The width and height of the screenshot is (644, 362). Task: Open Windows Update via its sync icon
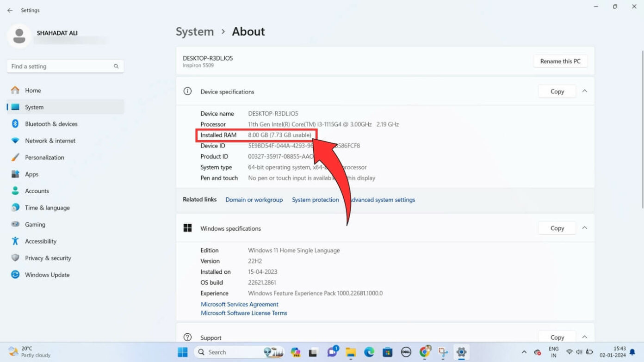[15, 275]
